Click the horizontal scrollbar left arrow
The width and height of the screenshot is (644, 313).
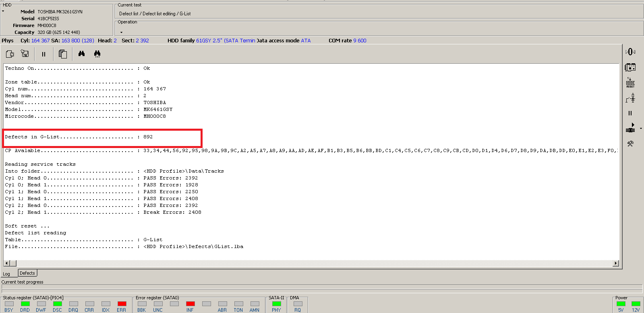pyautogui.click(x=6, y=263)
